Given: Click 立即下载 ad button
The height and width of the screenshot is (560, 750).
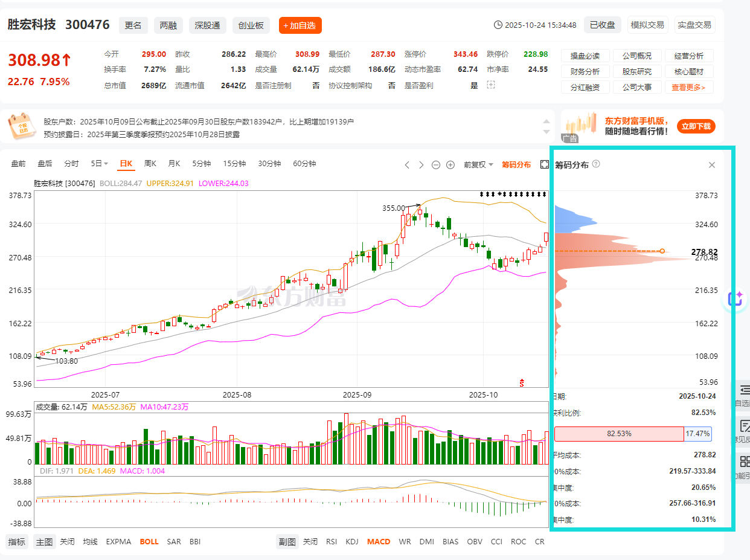Looking at the screenshot, I should point(697,126).
